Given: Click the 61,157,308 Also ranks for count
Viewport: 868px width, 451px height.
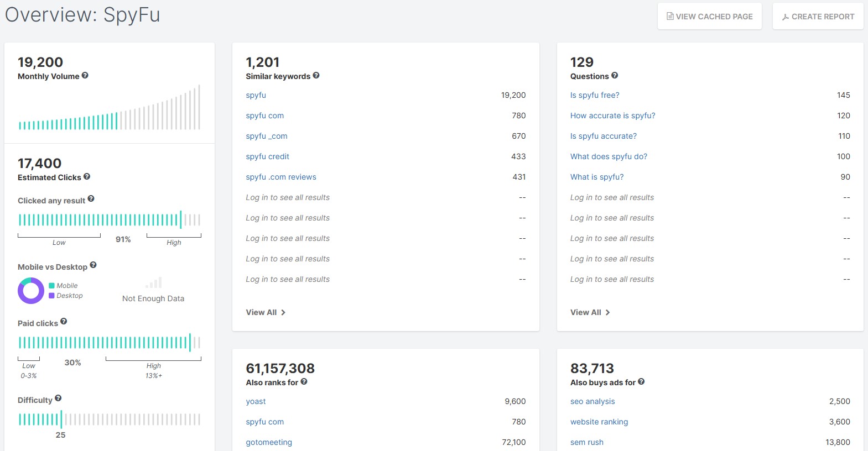Looking at the screenshot, I should pos(280,368).
